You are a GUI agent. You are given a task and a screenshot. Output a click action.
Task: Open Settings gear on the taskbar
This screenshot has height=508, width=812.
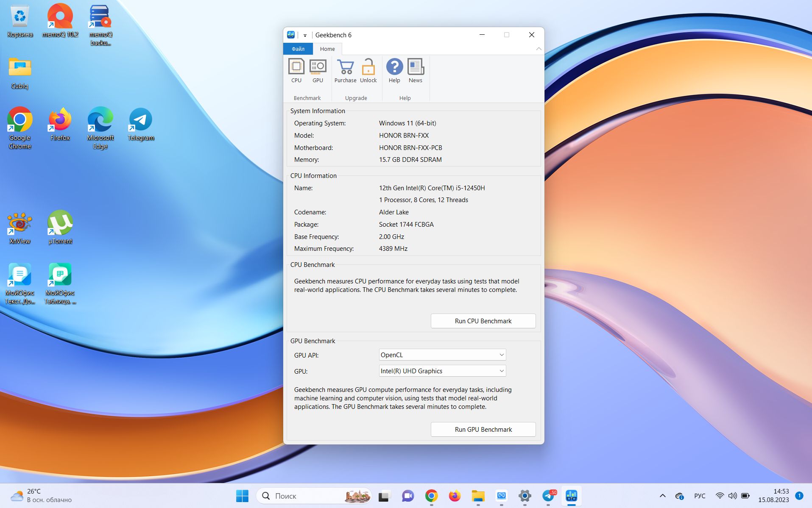525,496
